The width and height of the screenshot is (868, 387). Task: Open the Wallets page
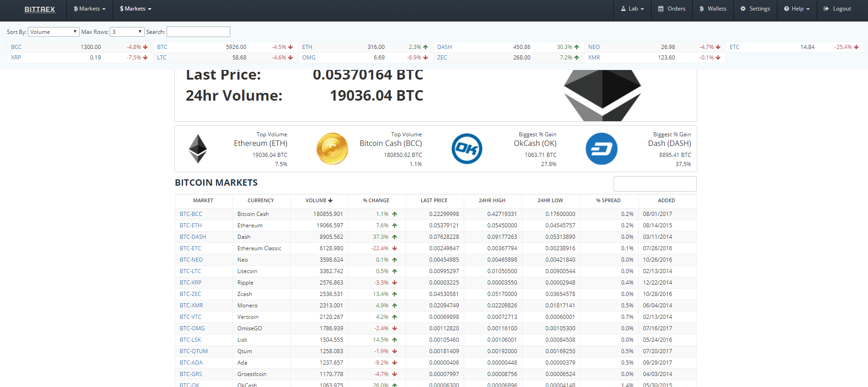pos(713,9)
